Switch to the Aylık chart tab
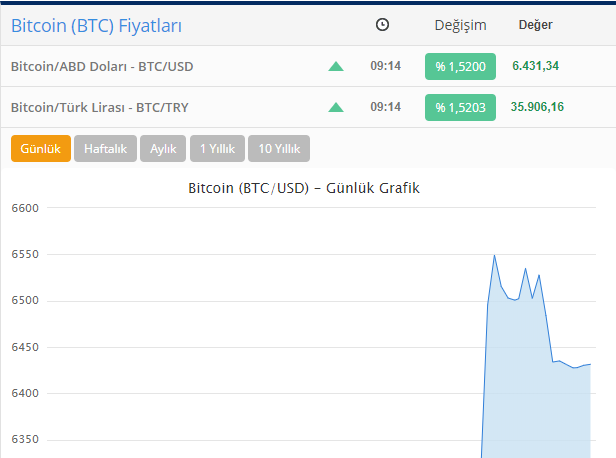This screenshot has width=616, height=458. tap(163, 148)
